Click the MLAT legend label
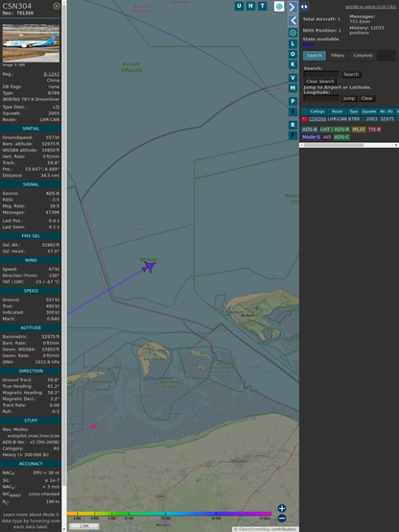 coord(359,130)
